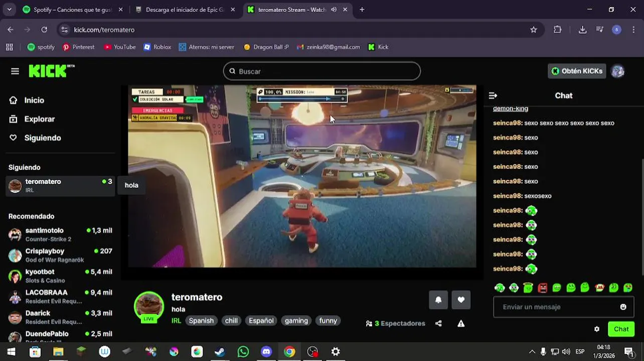Show hidden system tray icons
This screenshot has height=361, width=644.
tap(532, 351)
